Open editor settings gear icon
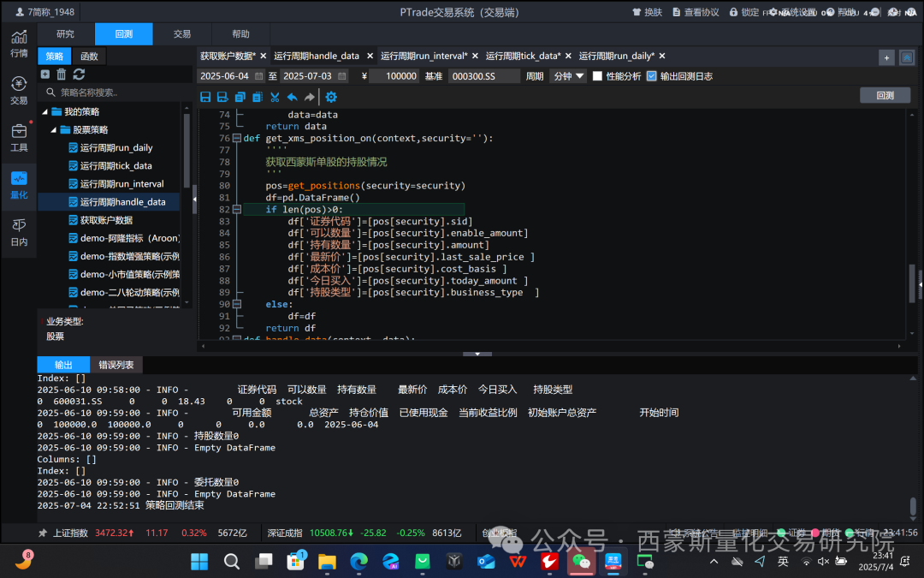 (331, 98)
